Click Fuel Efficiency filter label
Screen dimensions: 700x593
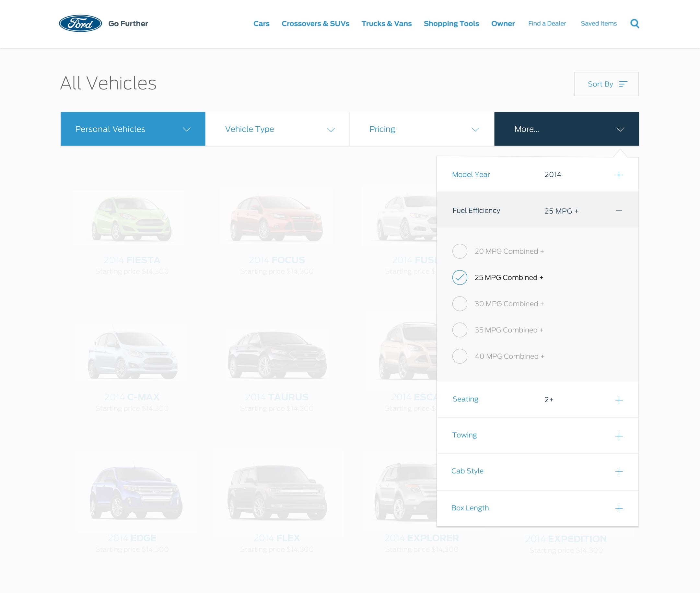click(476, 210)
